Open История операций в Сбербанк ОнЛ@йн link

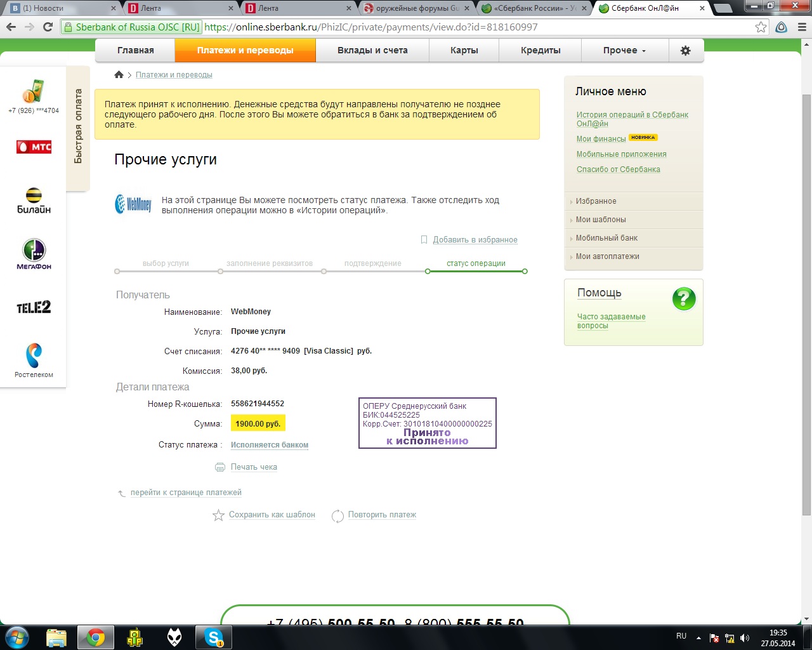point(632,119)
